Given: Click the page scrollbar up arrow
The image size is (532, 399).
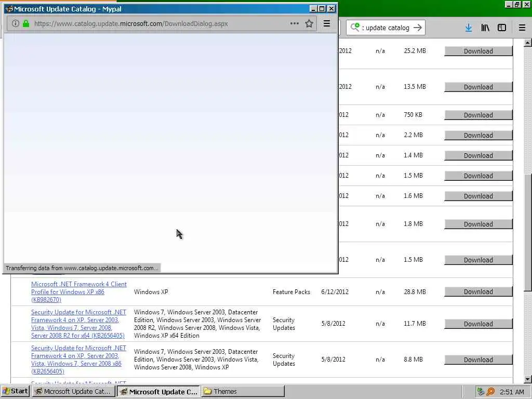Looking at the screenshot, I should tap(528, 43).
